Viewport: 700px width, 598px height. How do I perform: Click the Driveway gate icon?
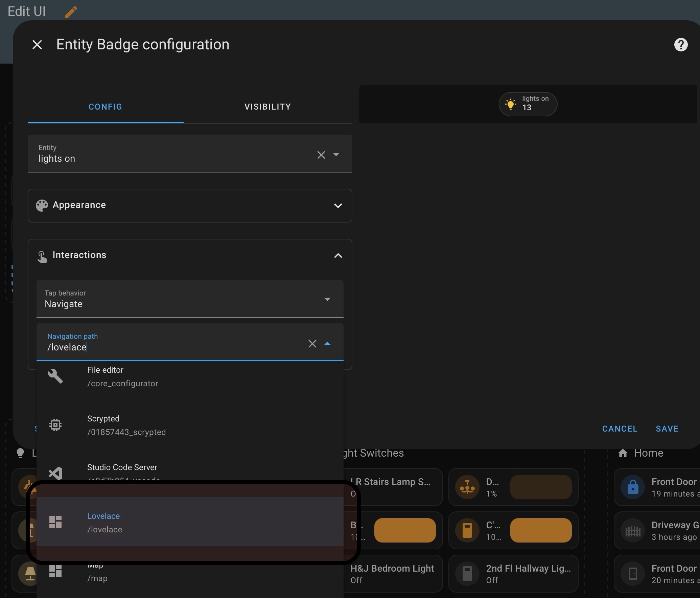(632, 531)
